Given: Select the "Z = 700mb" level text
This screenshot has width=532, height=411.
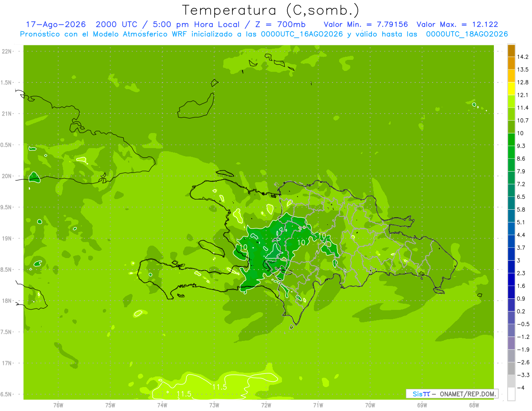Looking at the screenshot, I should tap(280, 24).
